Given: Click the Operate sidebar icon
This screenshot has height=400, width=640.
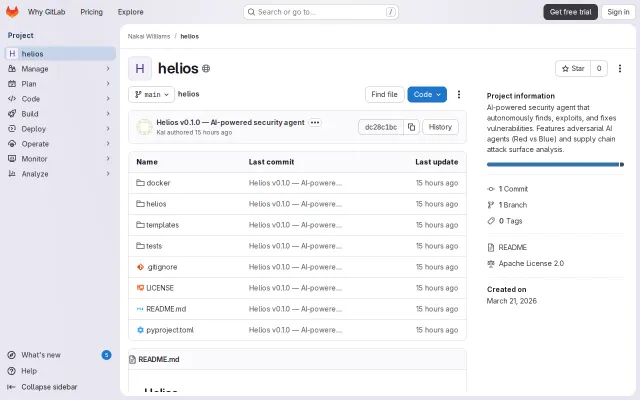Looking at the screenshot, I should (12, 144).
